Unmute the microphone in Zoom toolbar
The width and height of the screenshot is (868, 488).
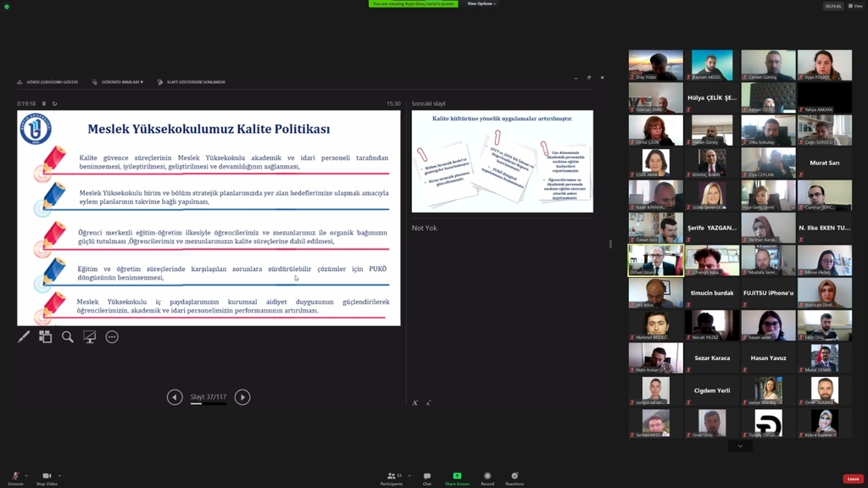coord(14,476)
